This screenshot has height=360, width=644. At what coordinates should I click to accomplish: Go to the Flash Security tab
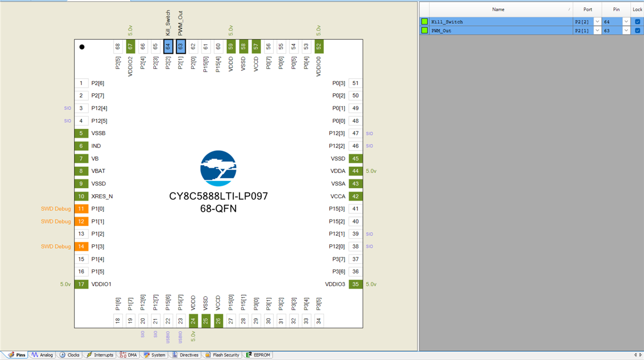point(222,355)
